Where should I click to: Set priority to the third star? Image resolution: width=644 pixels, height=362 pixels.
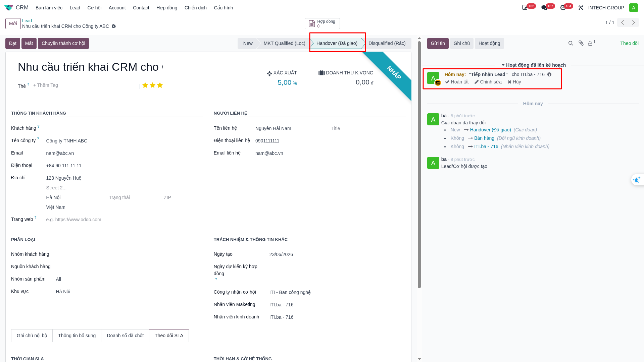point(160,85)
